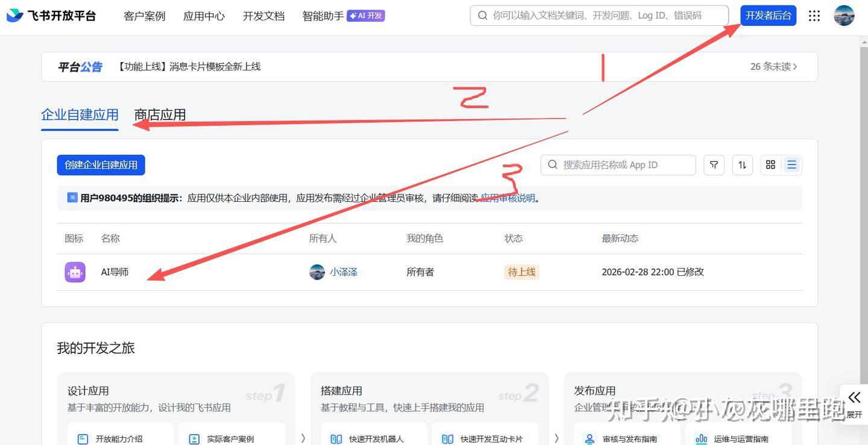Click the 快速开发机器人 icon
Image resolution: width=868 pixels, height=445 pixels.
(336, 439)
